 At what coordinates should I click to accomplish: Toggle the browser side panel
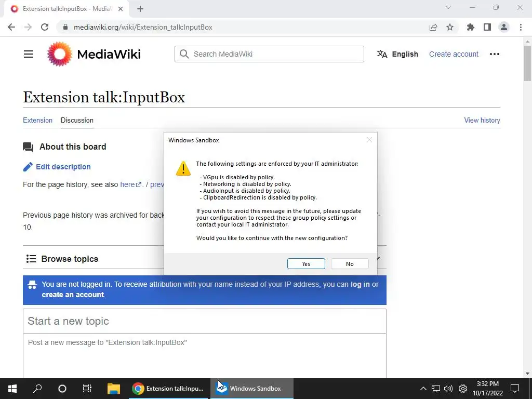pos(487,27)
